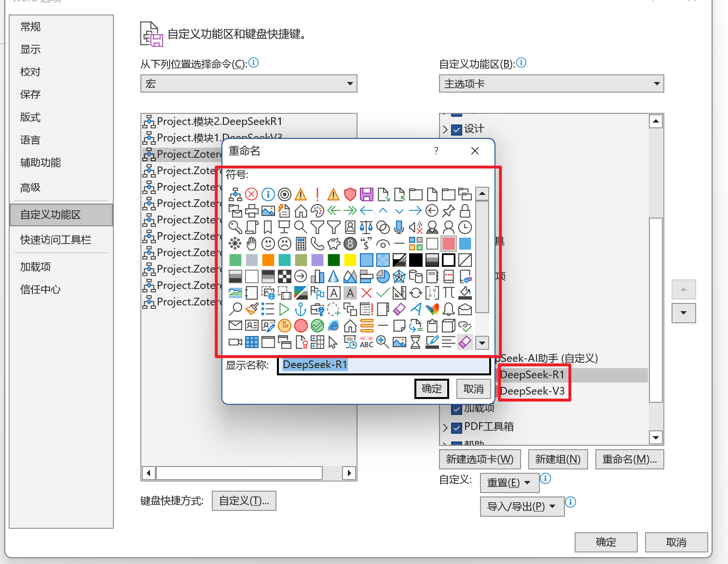Click the 新建选项卡(W) button

point(480,459)
